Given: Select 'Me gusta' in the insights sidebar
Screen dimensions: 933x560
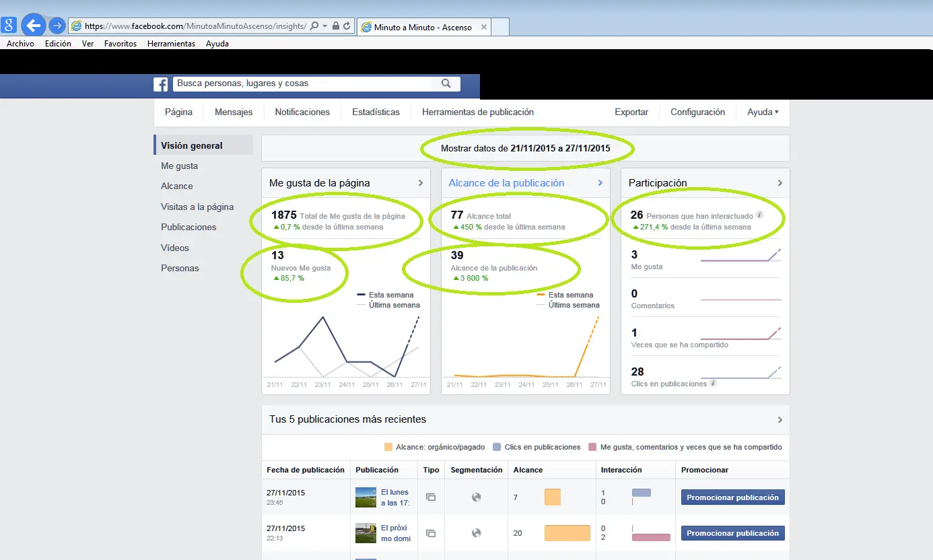Looking at the screenshot, I should tap(179, 166).
